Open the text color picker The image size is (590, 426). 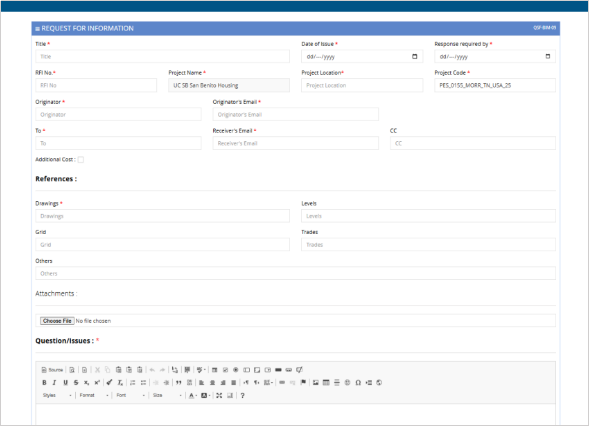point(193,395)
